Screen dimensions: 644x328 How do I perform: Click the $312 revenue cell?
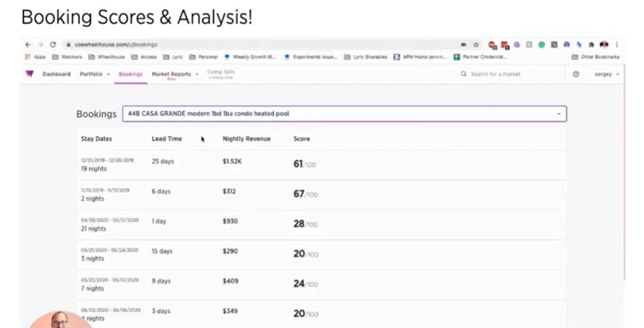229,191
